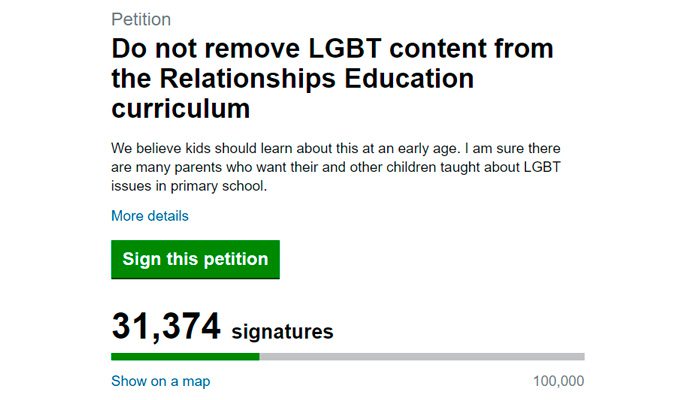Click the green filled part of progress bar

click(x=185, y=356)
